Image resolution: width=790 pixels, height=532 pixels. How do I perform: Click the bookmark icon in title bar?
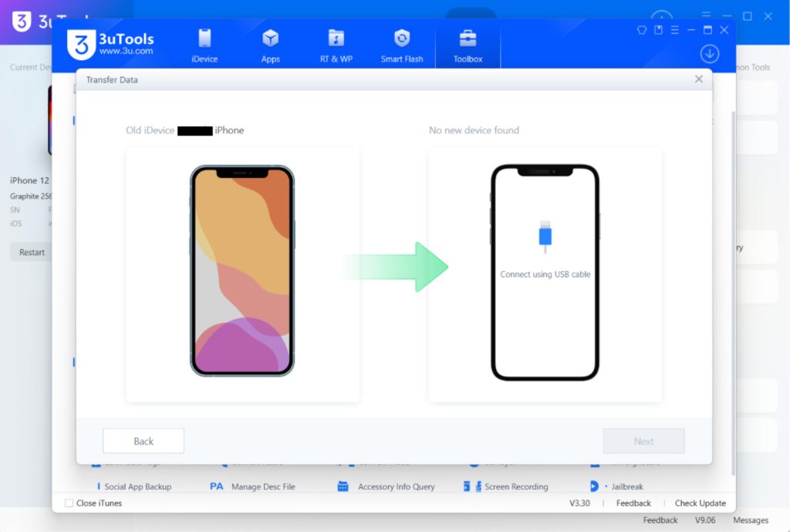(x=658, y=30)
